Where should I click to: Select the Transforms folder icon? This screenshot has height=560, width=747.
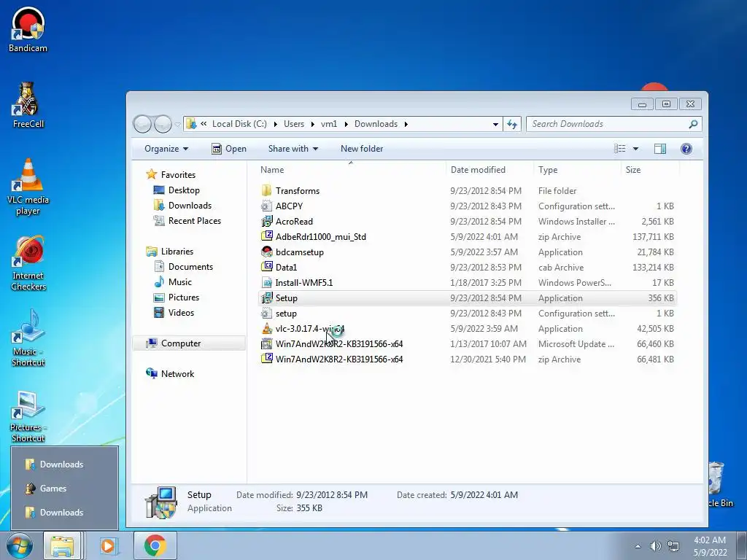point(267,191)
